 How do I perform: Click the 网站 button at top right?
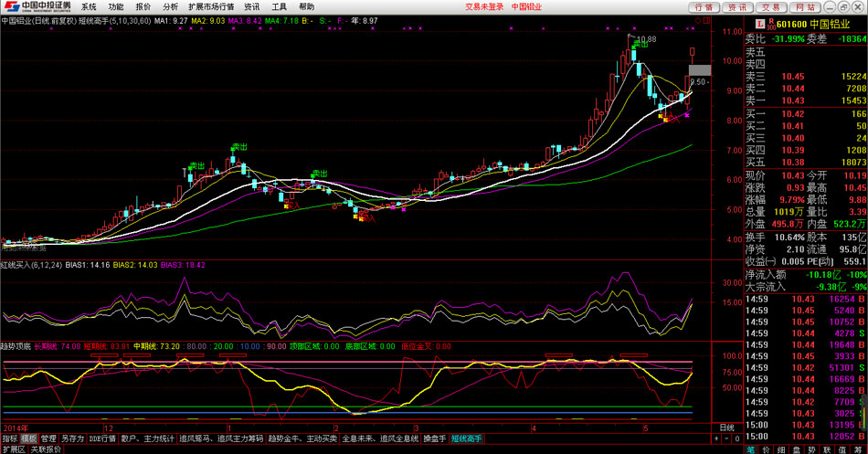[x=804, y=7]
